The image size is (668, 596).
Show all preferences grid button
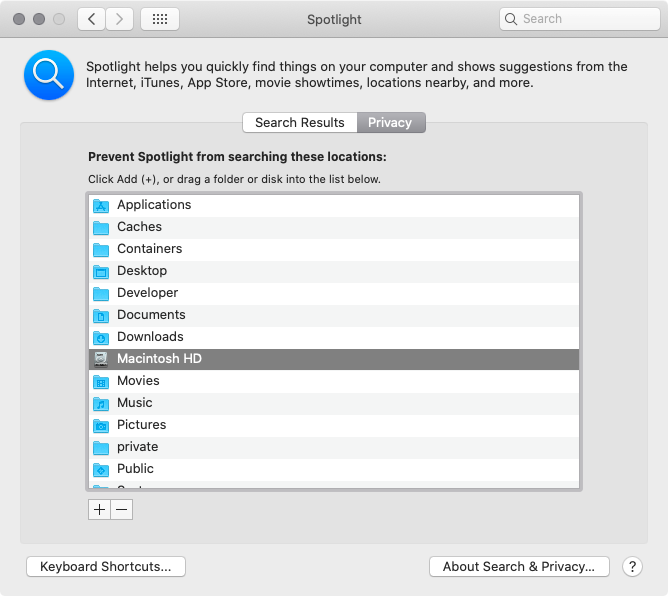click(x=160, y=19)
